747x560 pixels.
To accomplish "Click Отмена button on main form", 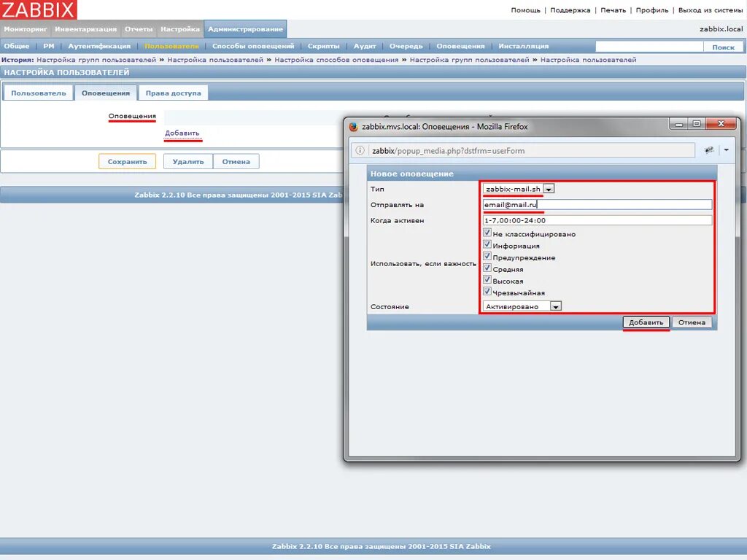I will [236, 161].
